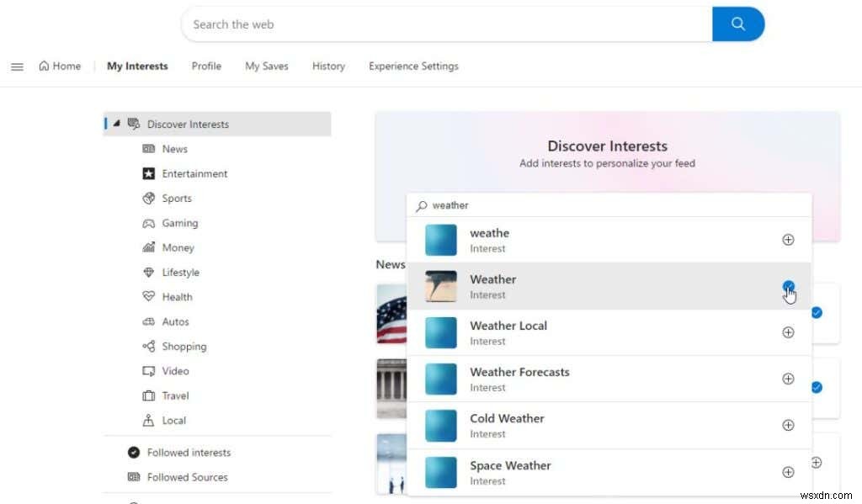
Task: Click the Travel suitcase icon
Action: [148, 395]
